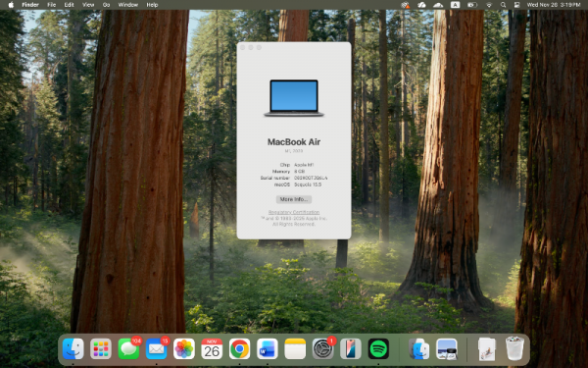Click the Chip value text
The width and height of the screenshot is (588, 368).
pyautogui.click(x=304, y=165)
